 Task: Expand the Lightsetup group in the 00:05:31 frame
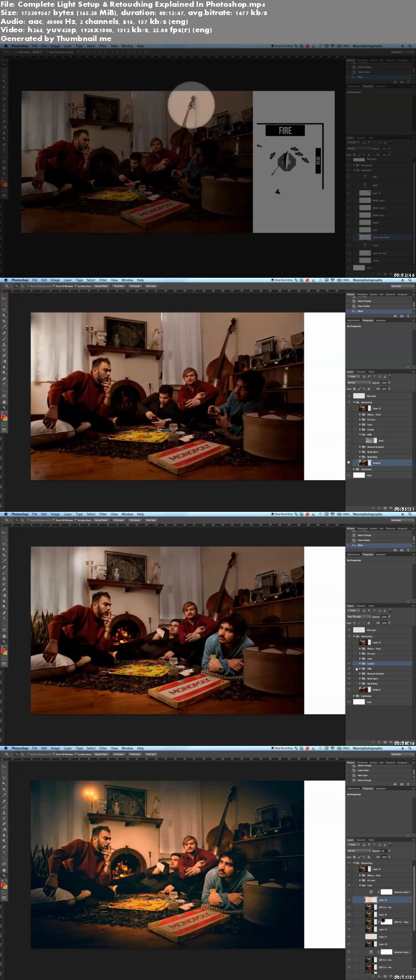354,469
